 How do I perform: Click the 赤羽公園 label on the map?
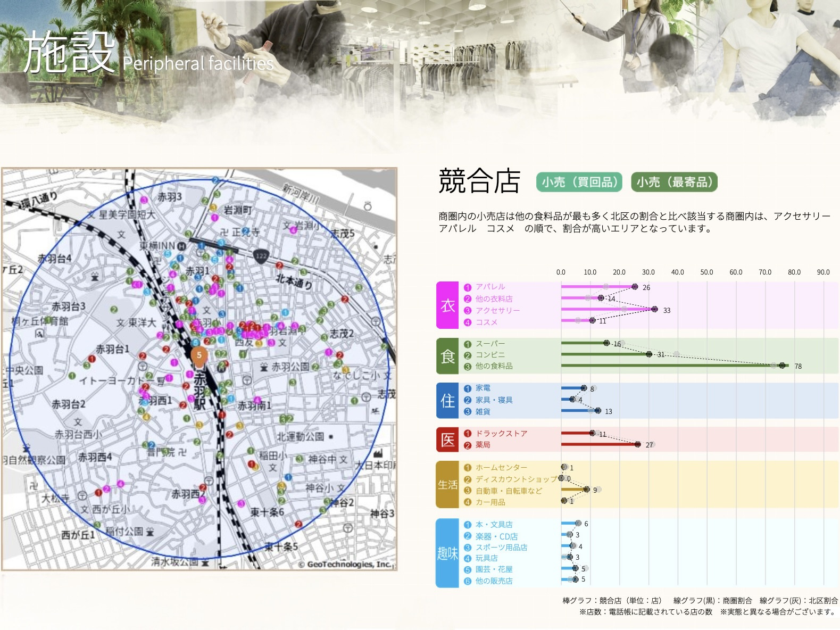pos(290,367)
